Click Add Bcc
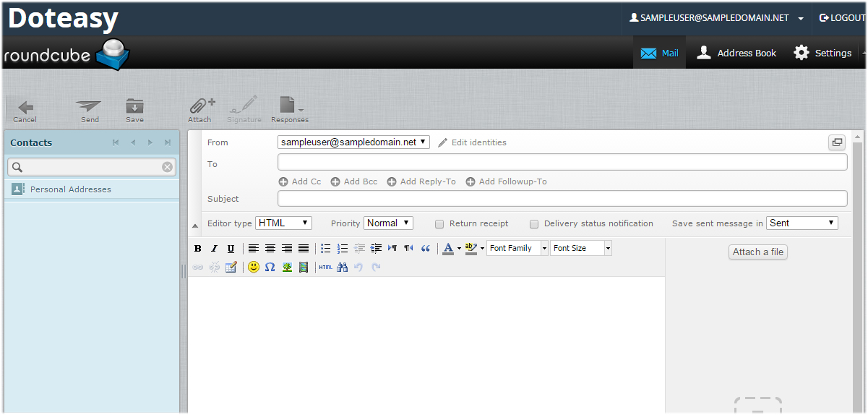 point(354,181)
